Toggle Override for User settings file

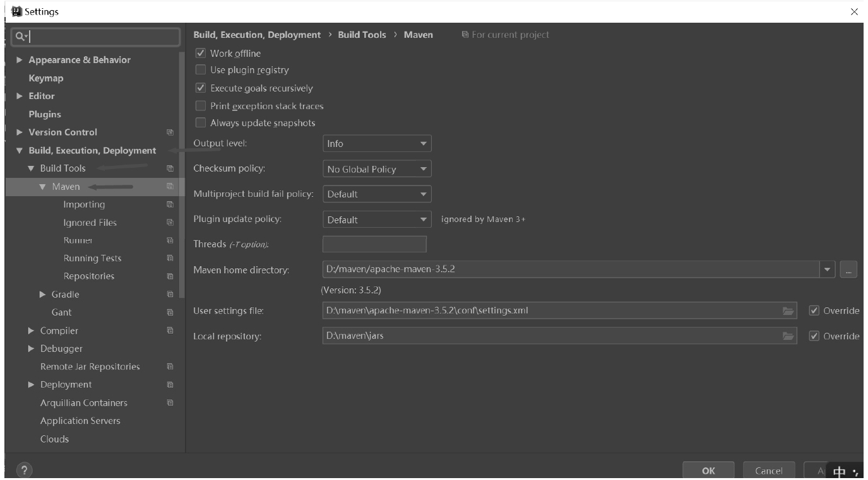point(814,311)
